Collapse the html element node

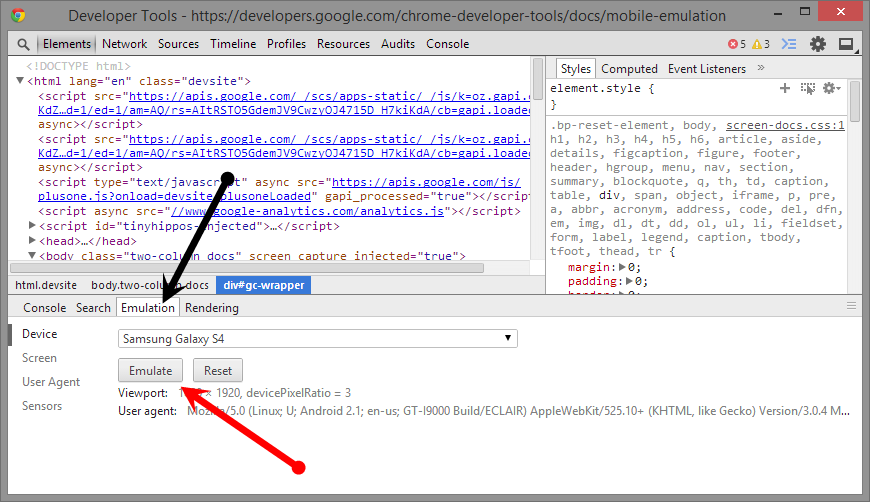tap(20, 81)
